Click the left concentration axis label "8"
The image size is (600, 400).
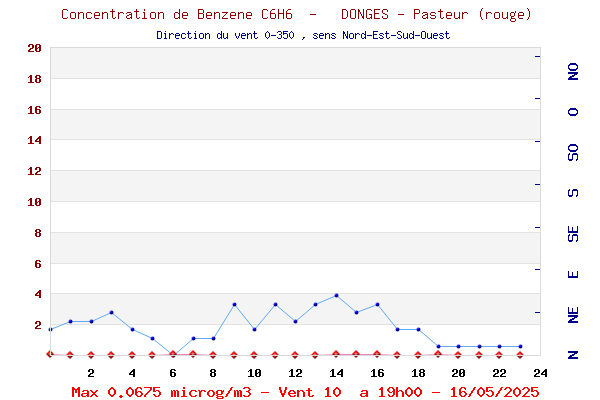point(38,233)
